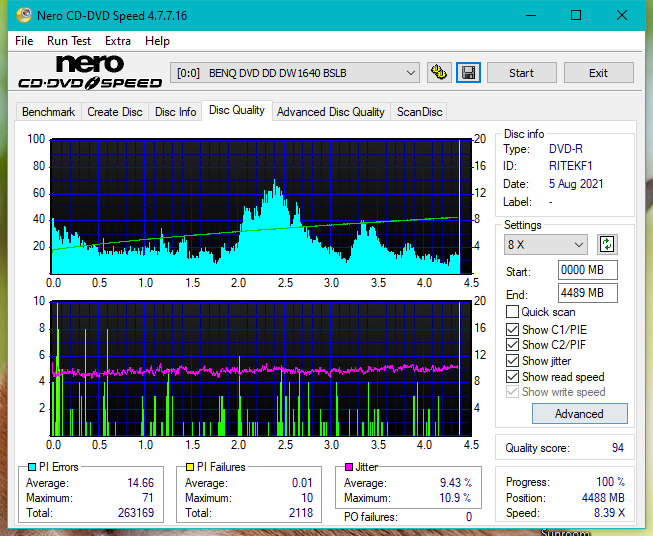653x536 pixels.
Task: Click the Quality score value 94
Action: tap(618, 448)
